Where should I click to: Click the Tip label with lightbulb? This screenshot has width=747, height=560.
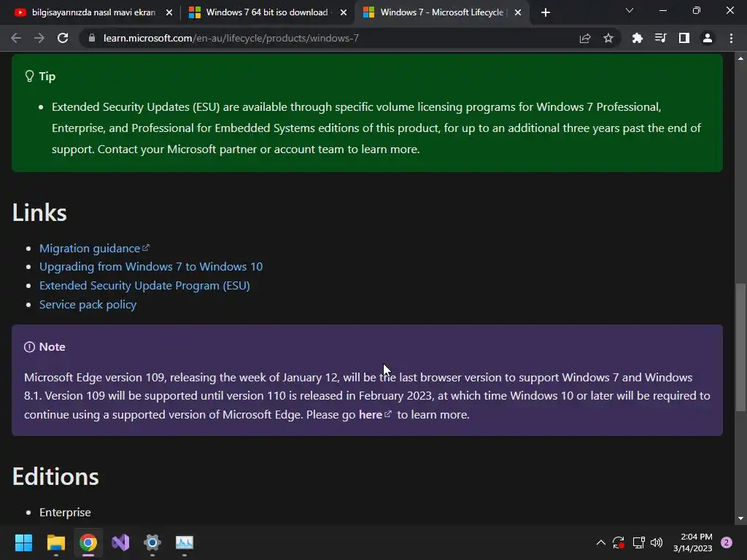(40, 76)
